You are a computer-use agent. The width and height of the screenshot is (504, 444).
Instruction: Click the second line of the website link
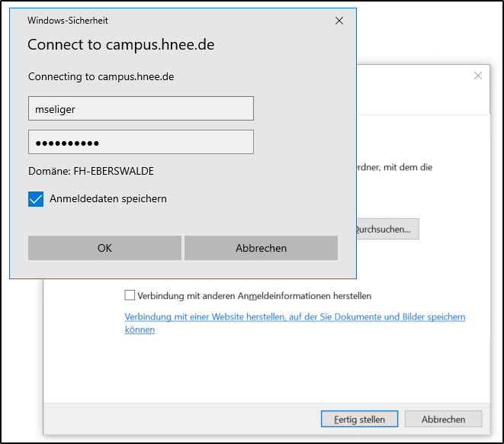coord(140,330)
